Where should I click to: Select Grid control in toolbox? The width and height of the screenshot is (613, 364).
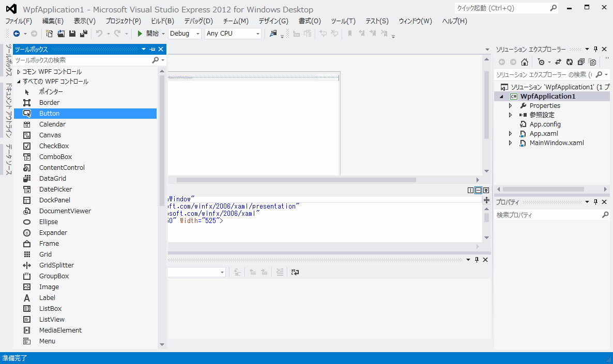[85, 254]
